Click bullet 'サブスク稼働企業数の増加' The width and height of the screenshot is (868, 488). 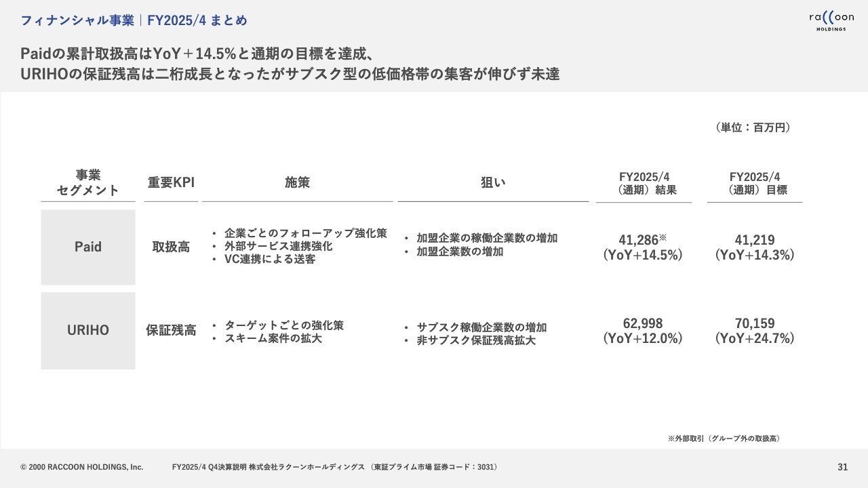click(x=481, y=327)
